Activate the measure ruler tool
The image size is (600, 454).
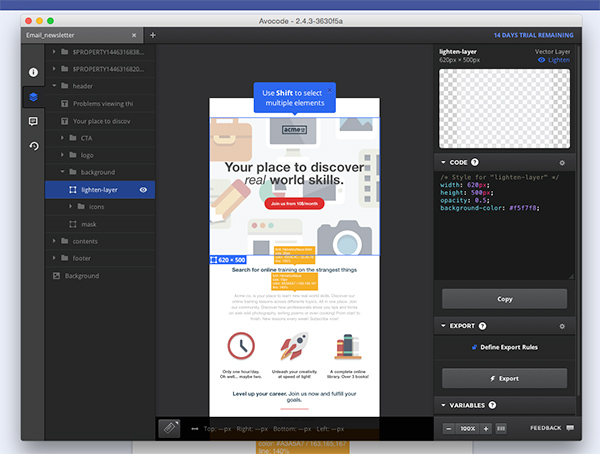170,427
